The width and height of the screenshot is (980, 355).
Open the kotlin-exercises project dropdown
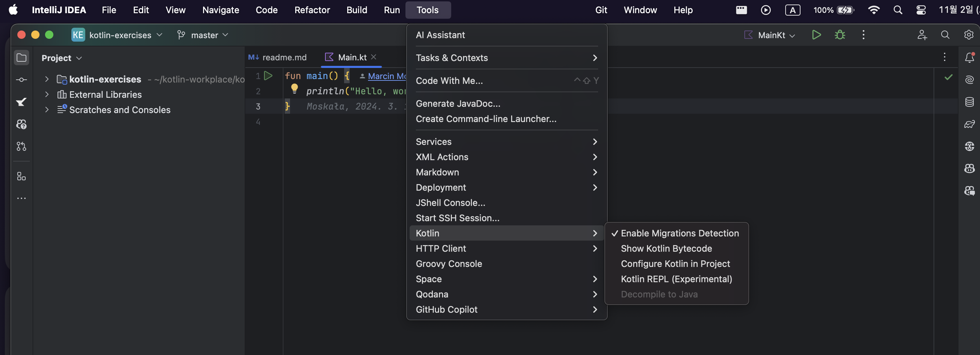coord(117,35)
